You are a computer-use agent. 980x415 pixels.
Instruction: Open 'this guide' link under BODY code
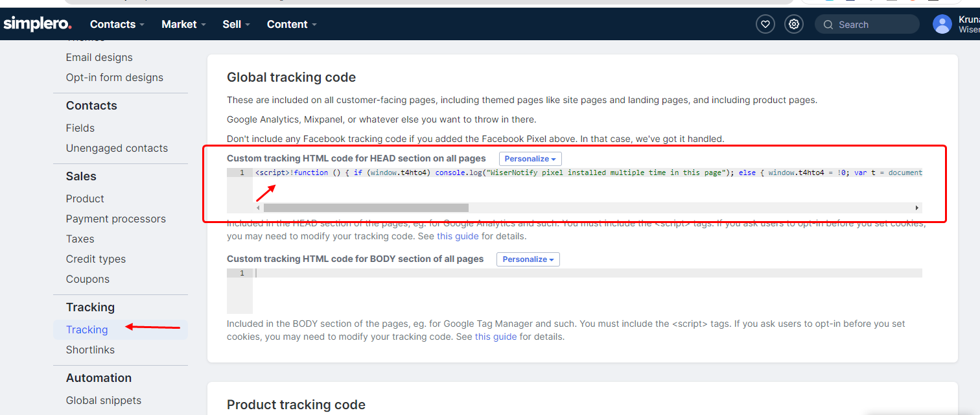[x=496, y=337]
